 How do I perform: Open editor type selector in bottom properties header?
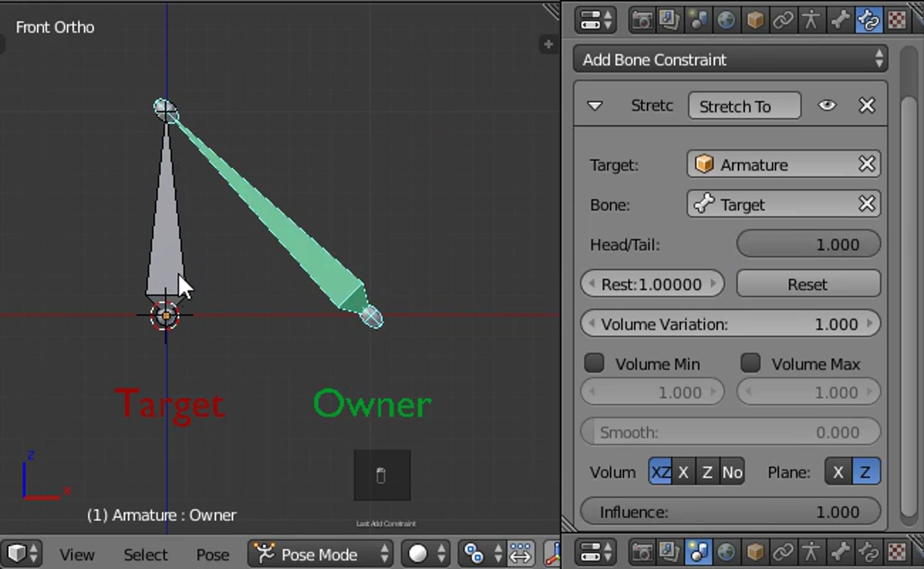pyautogui.click(x=595, y=552)
